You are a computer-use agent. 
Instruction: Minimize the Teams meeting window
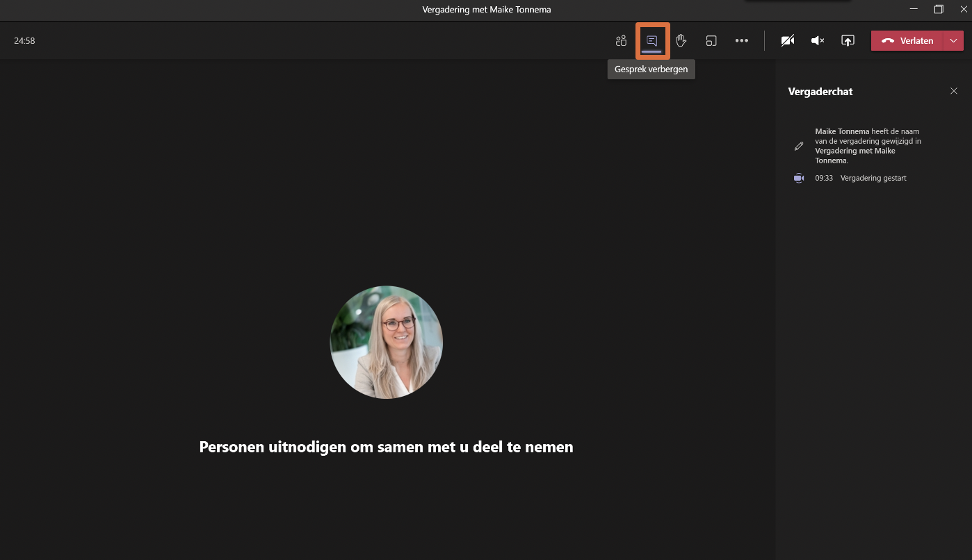pos(913,9)
